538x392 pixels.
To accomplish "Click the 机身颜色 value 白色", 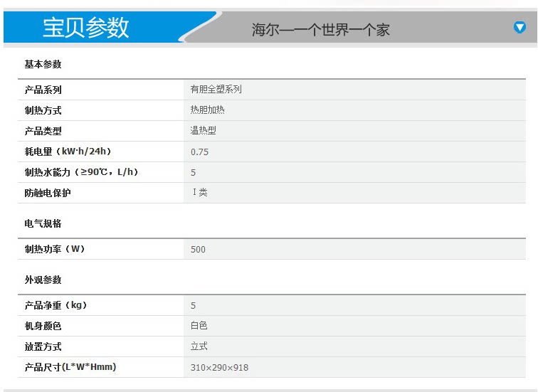I will pos(199,326).
